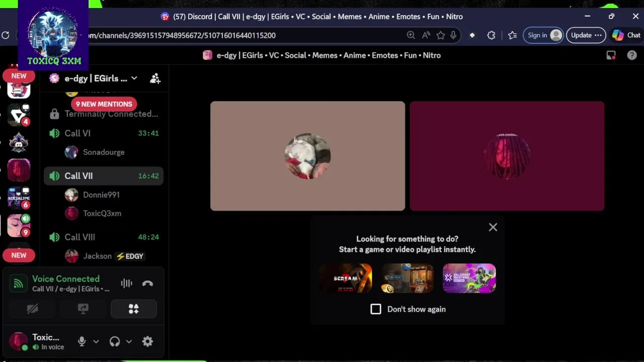Open User Settings gear icon

147,342
